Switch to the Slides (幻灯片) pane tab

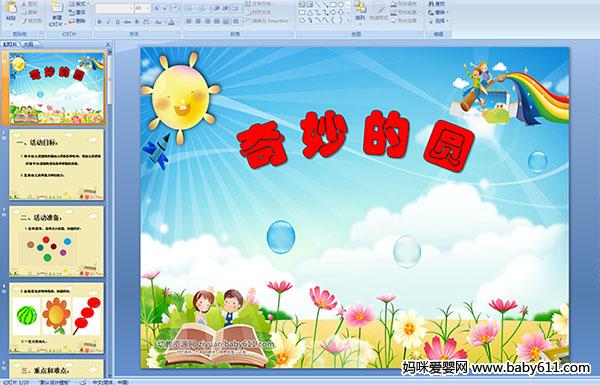(x=10, y=44)
